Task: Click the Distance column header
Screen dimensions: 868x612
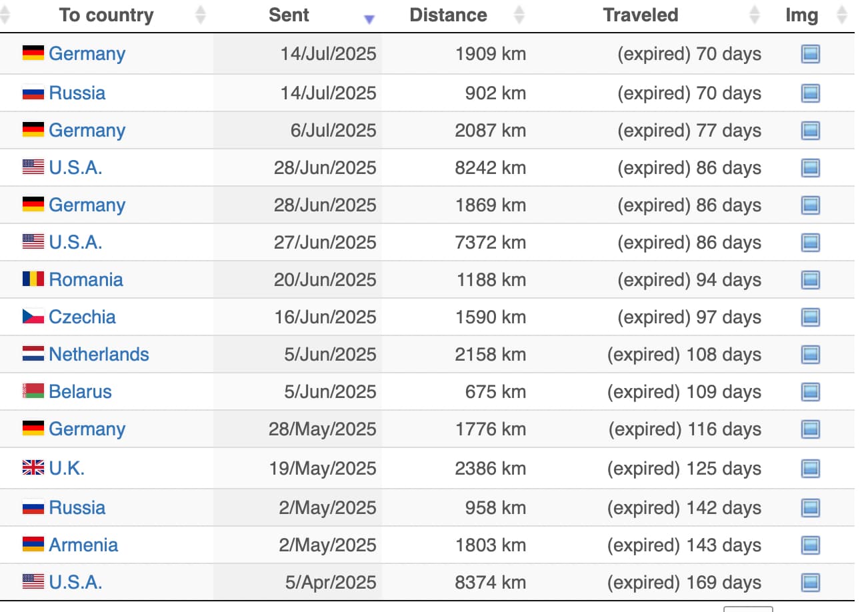Action: click(x=448, y=15)
